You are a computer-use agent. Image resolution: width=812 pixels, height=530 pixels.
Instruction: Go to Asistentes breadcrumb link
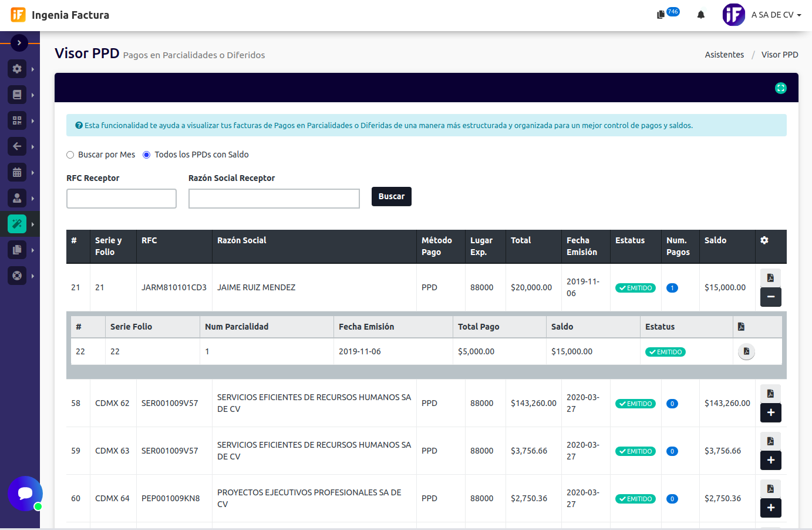(724, 55)
